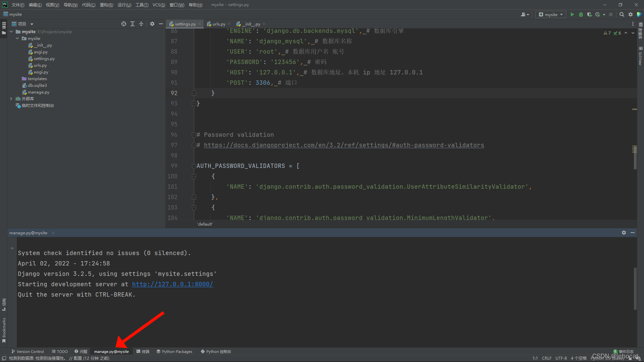Open mysite run configuration dropdown
The width and height of the screenshot is (644, 362).
click(x=551, y=14)
